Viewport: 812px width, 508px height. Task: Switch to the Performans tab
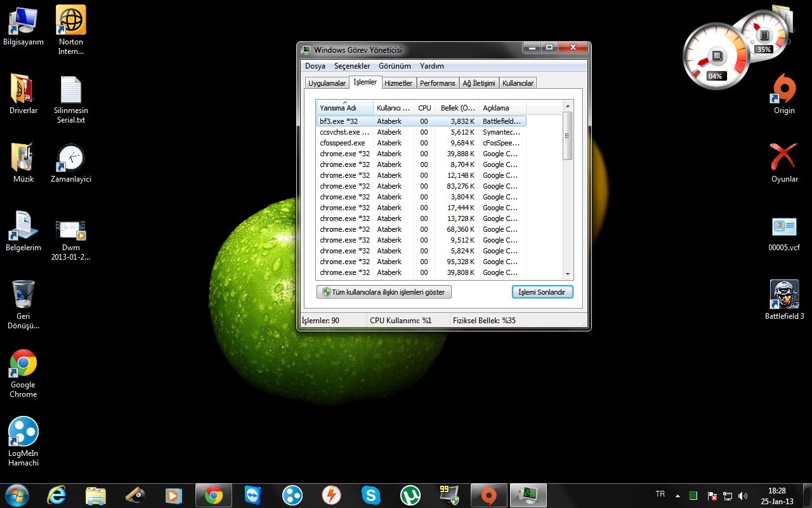tap(438, 83)
